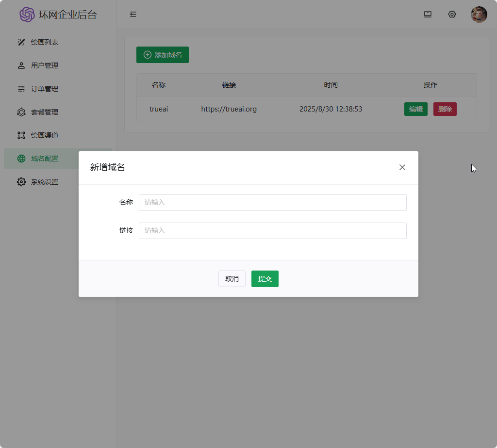Open 绘画渠道 using the channel nodes icon

click(x=21, y=135)
